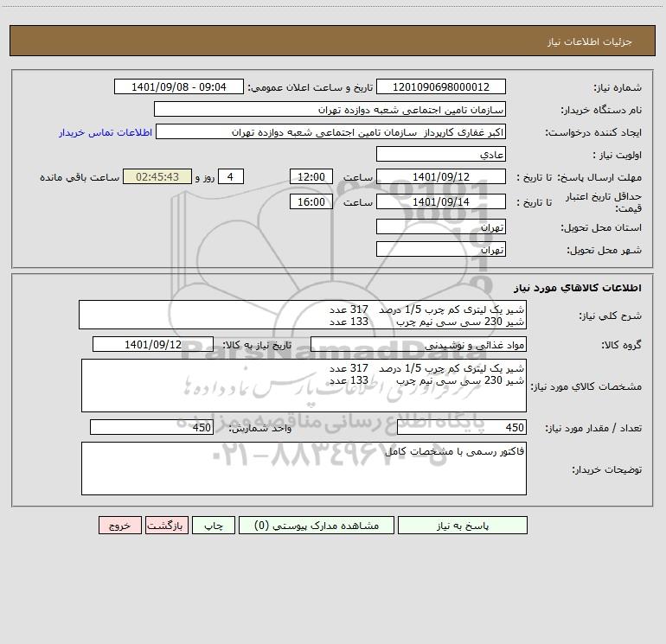Click the پاسخ به نیاز button

(x=463, y=525)
